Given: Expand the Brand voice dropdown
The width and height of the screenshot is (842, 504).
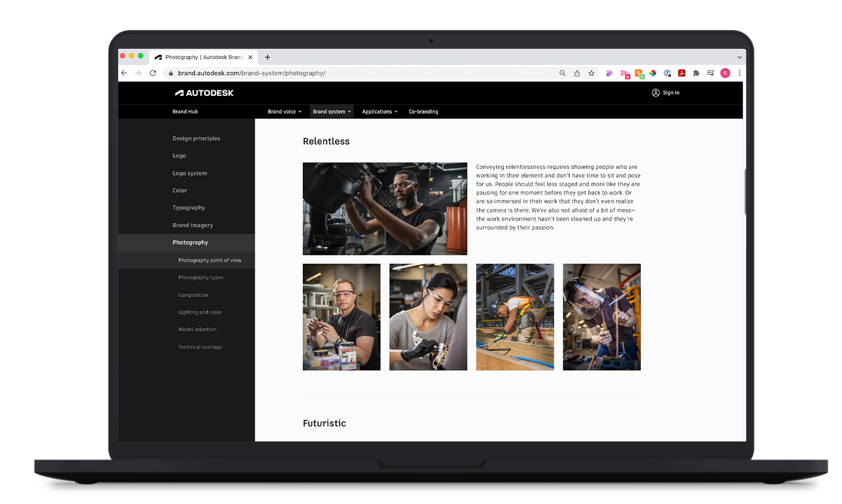Looking at the screenshot, I should 284,112.
